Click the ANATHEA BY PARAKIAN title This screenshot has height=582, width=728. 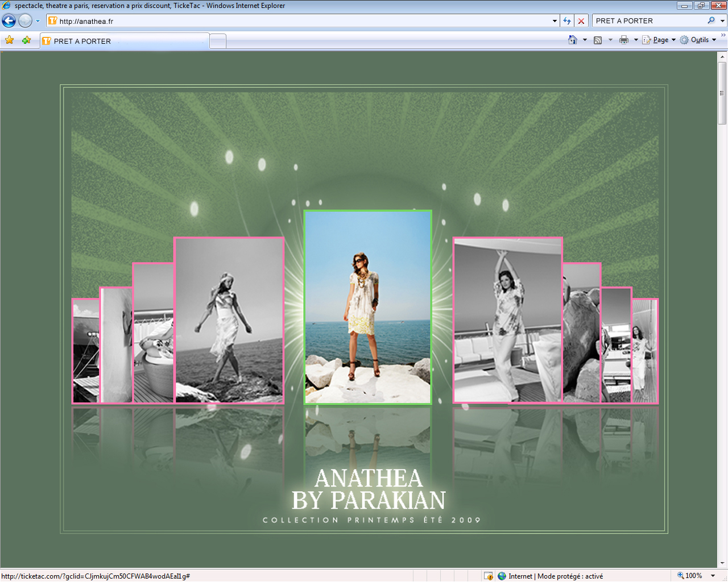369,489
